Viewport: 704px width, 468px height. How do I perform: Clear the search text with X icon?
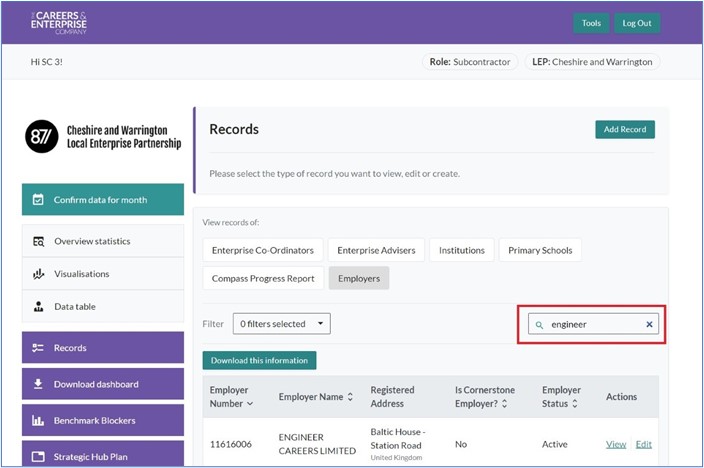pyautogui.click(x=649, y=325)
